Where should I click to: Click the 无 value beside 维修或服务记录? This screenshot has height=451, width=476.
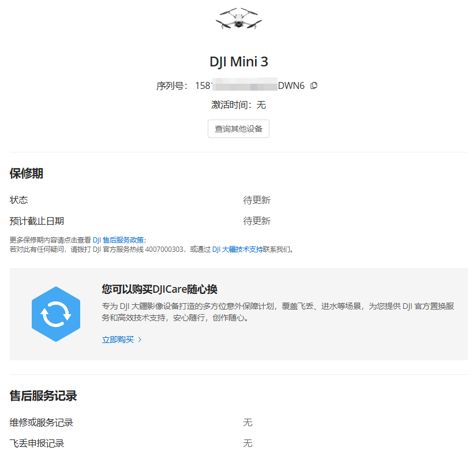(x=248, y=423)
